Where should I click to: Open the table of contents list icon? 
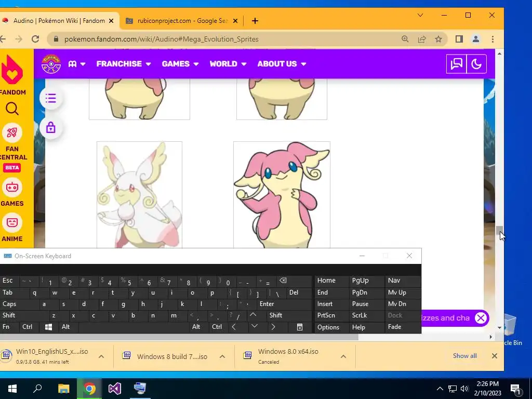51,98
